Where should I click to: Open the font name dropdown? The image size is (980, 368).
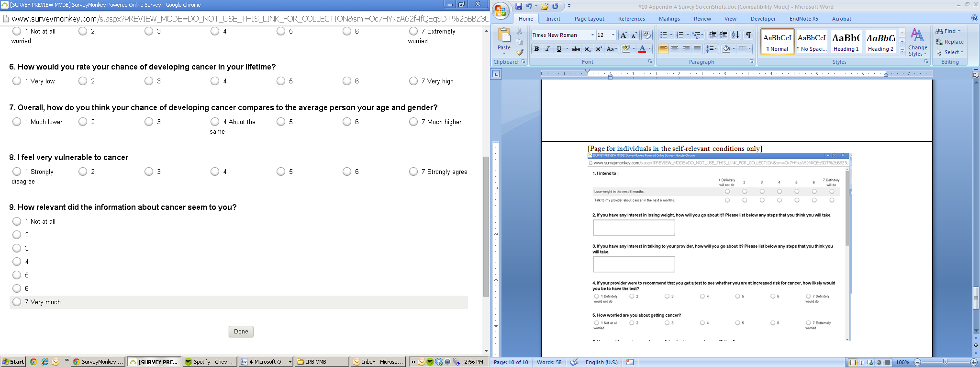pyautogui.click(x=592, y=35)
